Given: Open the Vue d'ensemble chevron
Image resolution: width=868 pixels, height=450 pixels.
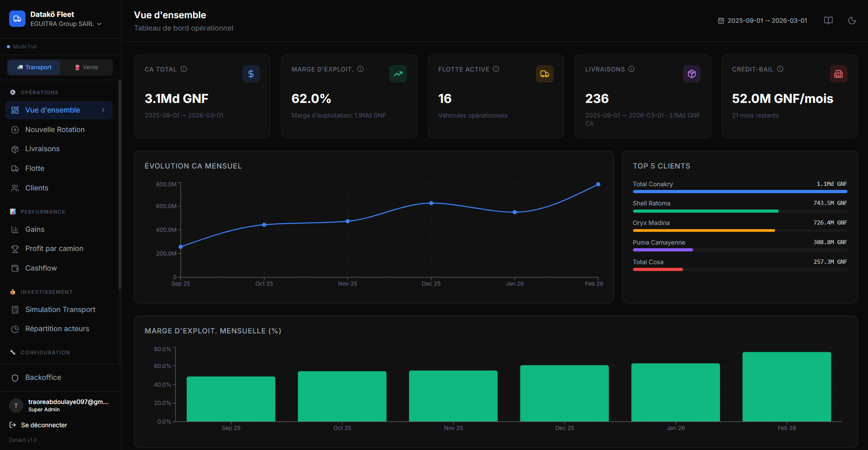Looking at the screenshot, I should pos(104,110).
